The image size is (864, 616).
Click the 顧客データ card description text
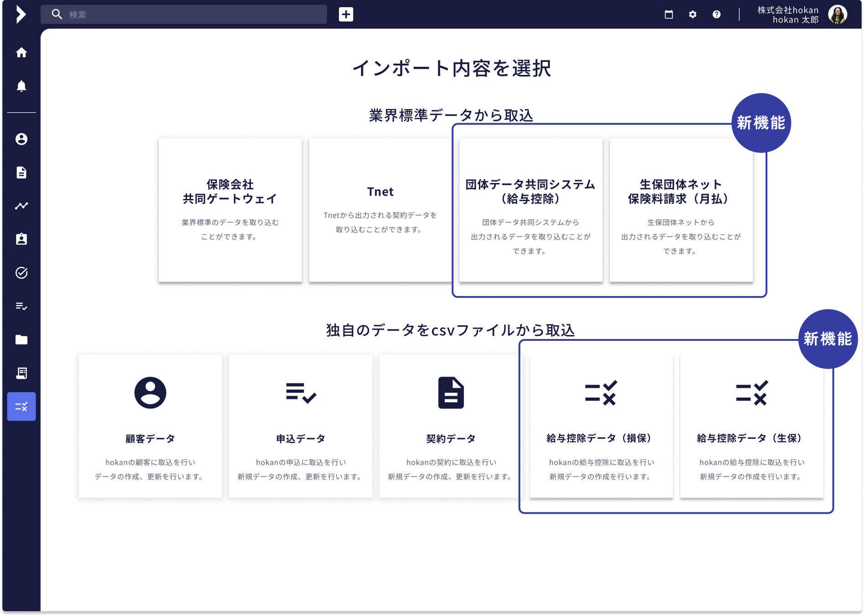[x=150, y=470]
